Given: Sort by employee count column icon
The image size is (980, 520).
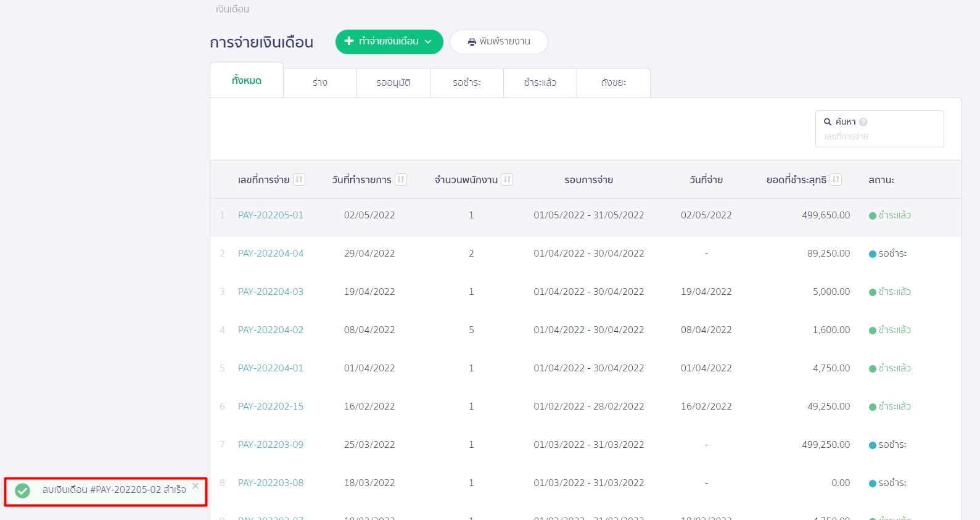Looking at the screenshot, I should (507, 180).
